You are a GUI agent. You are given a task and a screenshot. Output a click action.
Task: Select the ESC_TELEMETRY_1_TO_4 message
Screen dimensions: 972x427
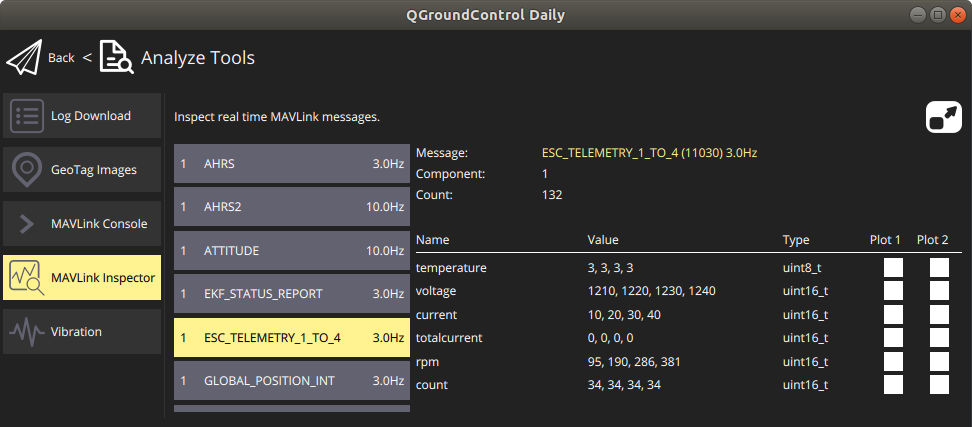coord(292,338)
